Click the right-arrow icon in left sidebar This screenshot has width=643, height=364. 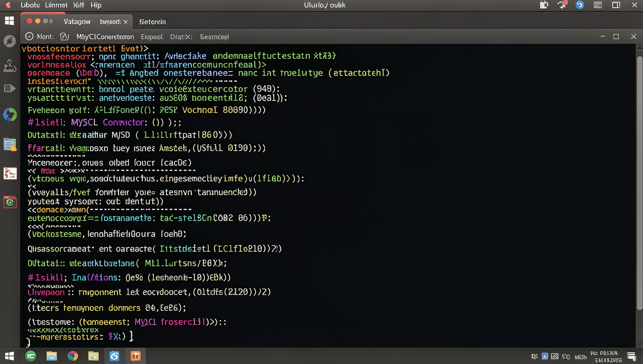click(x=10, y=88)
